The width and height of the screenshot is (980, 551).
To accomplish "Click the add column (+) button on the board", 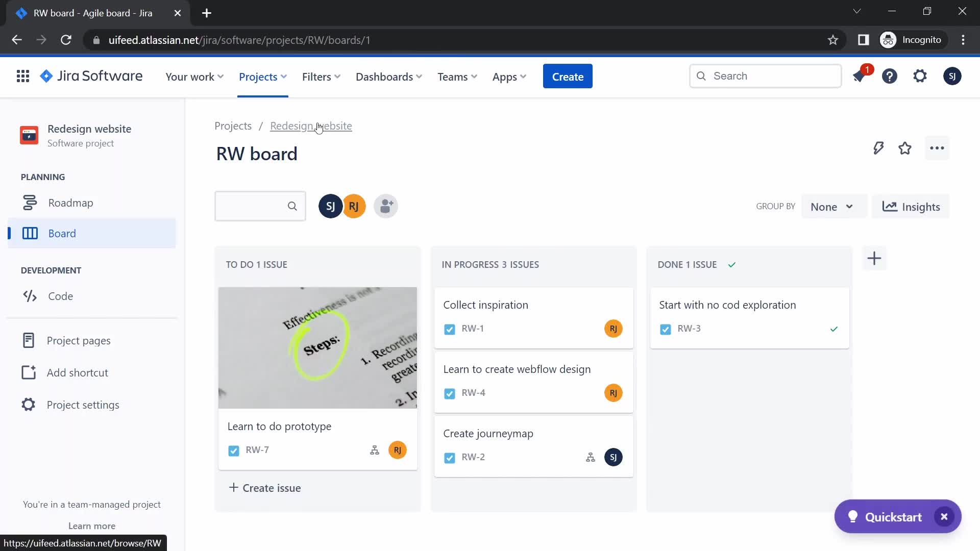I will tap(874, 258).
